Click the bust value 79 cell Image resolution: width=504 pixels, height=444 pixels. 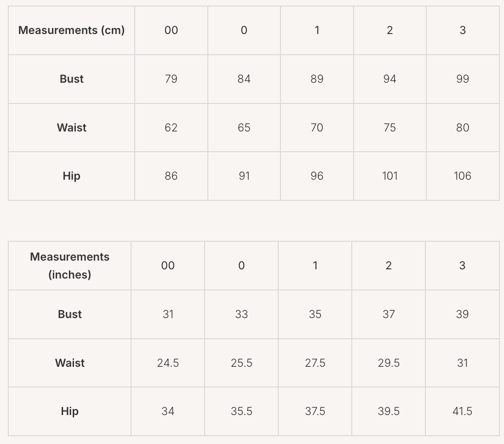tap(171, 79)
